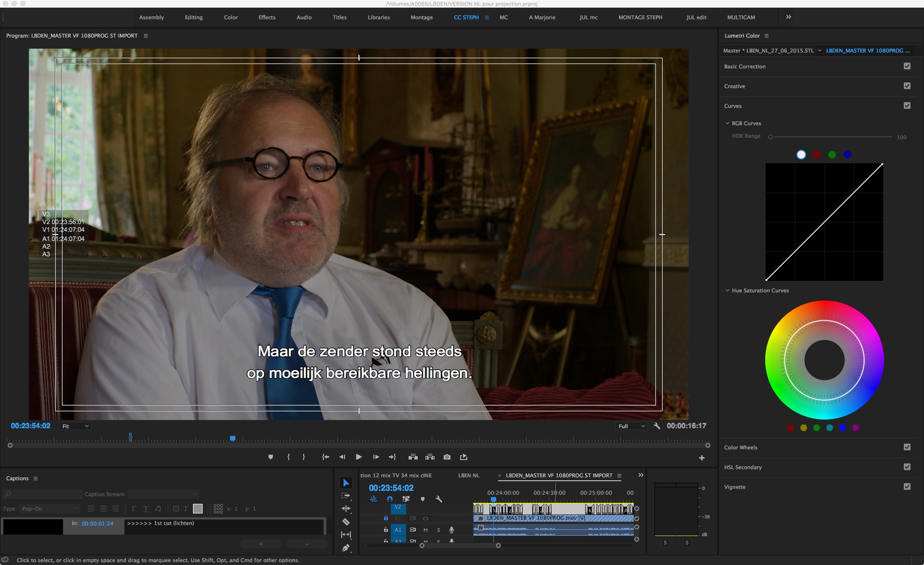Viewport: 924px width, 565px height.
Task: Switch to the Editing workspace
Action: 194,17
